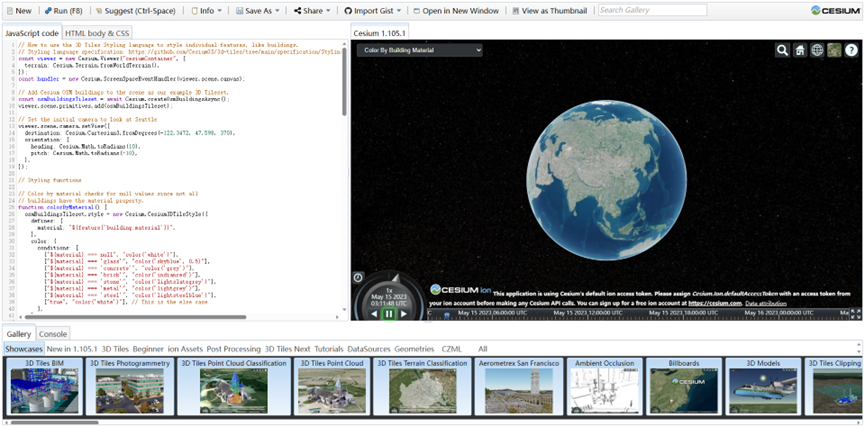Click the Earth globe in viewer
This screenshot has width=865, height=427.
[x=607, y=180]
